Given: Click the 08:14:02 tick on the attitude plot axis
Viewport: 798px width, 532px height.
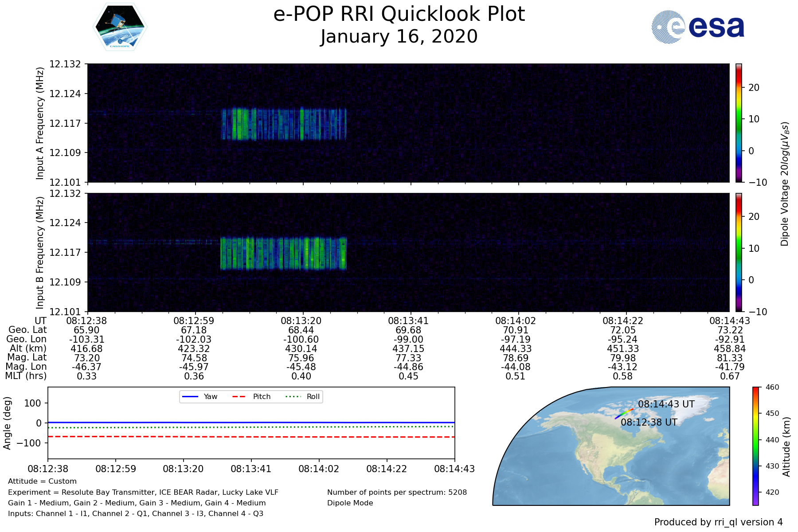Looking at the screenshot, I should point(319,469).
